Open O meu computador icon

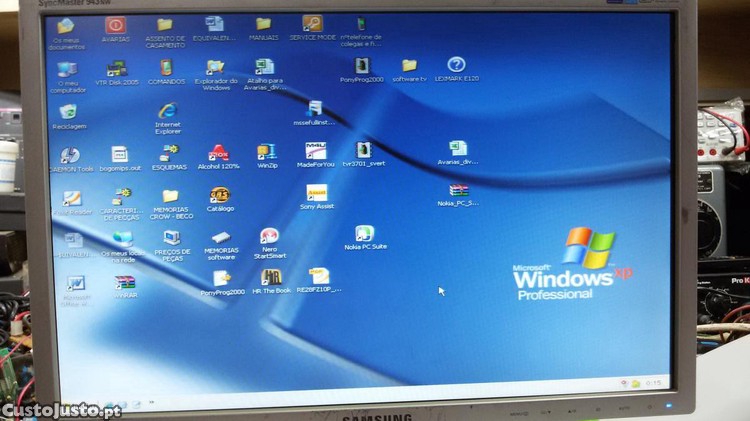tap(67, 70)
